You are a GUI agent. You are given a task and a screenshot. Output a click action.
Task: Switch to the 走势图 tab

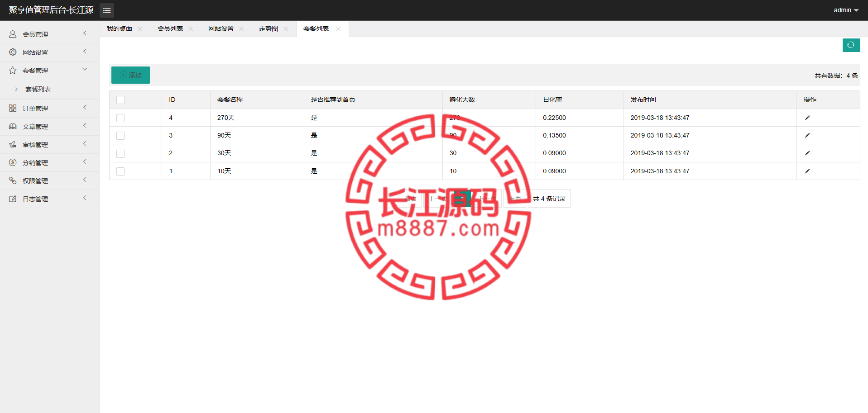click(x=269, y=28)
